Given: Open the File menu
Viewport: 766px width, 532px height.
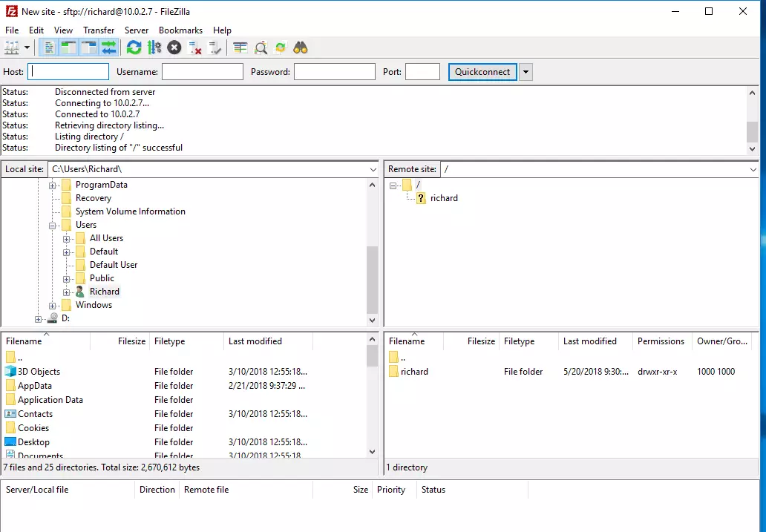Looking at the screenshot, I should (x=12, y=30).
